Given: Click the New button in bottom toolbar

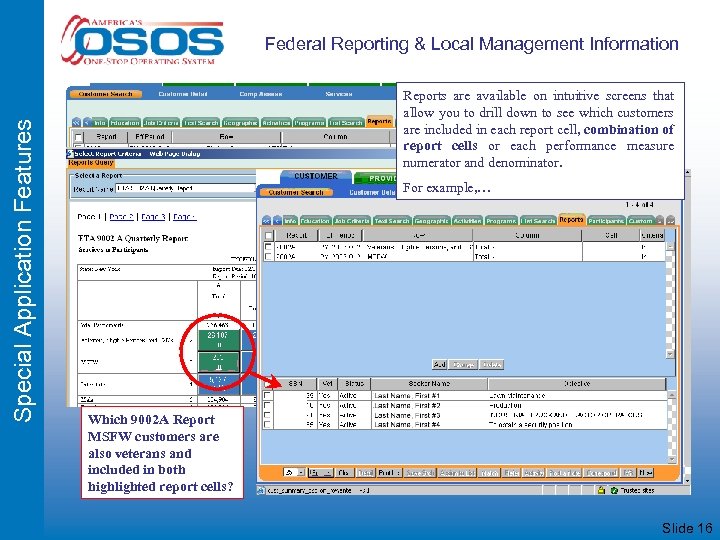Looking at the screenshot, I should point(645,472).
